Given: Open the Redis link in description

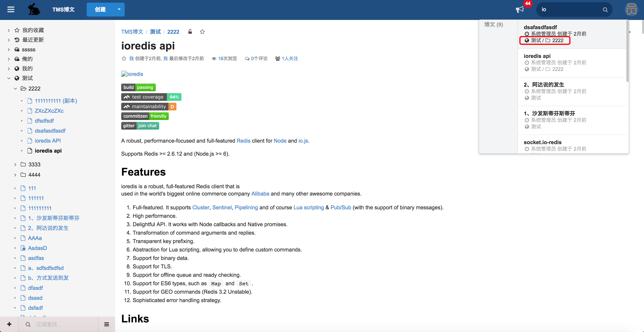Looking at the screenshot, I should pyautogui.click(x=243, y=141).
